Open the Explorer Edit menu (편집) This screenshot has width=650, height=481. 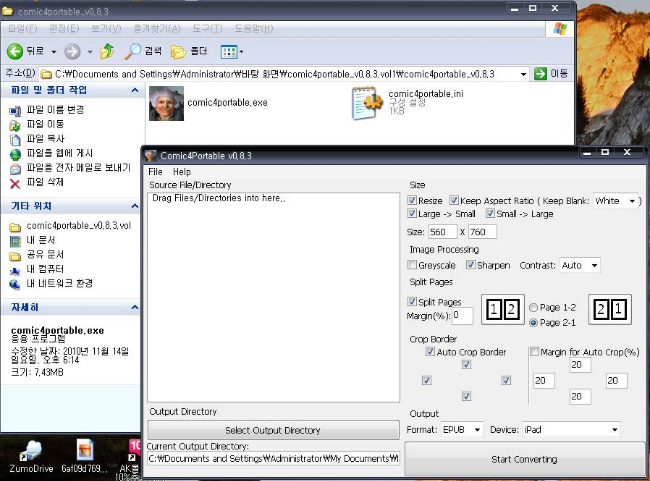64,29
